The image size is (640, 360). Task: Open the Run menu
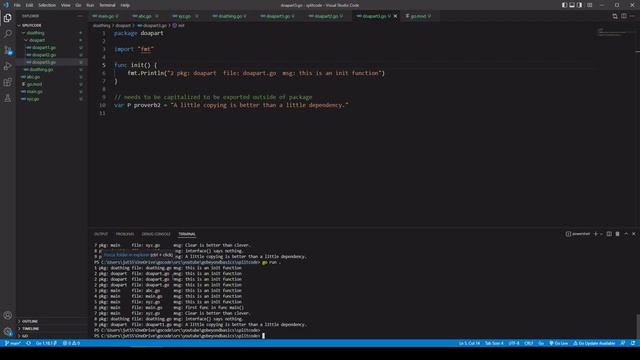(x=90, y=5)
